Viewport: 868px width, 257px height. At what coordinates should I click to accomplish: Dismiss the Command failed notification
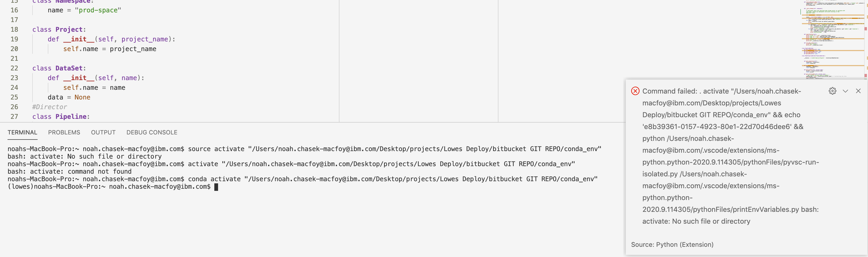(858, 91)
